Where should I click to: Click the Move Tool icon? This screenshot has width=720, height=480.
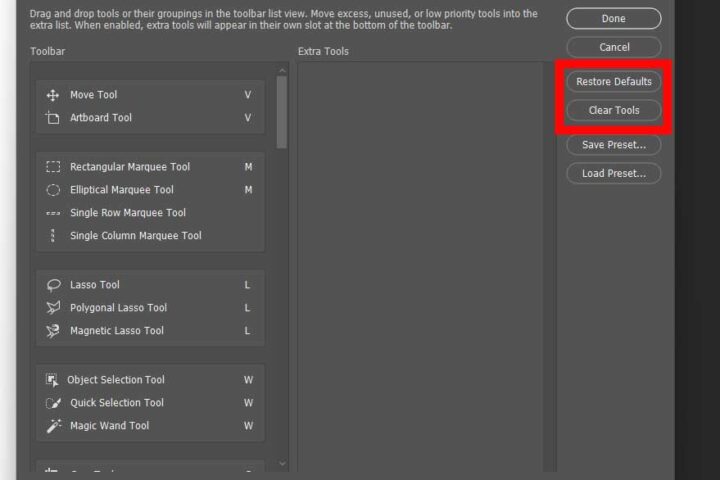[x=53, y=95]
